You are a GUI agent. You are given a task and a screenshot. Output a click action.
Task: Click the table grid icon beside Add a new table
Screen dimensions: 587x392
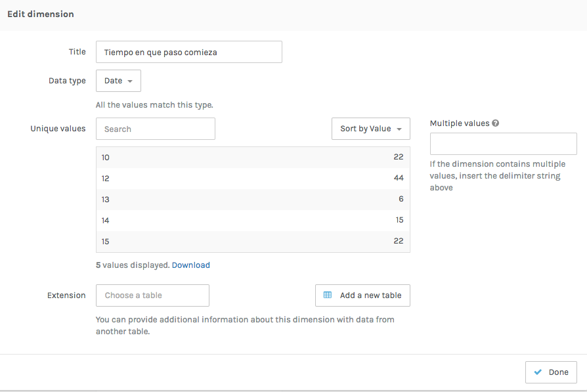point(328,295)
